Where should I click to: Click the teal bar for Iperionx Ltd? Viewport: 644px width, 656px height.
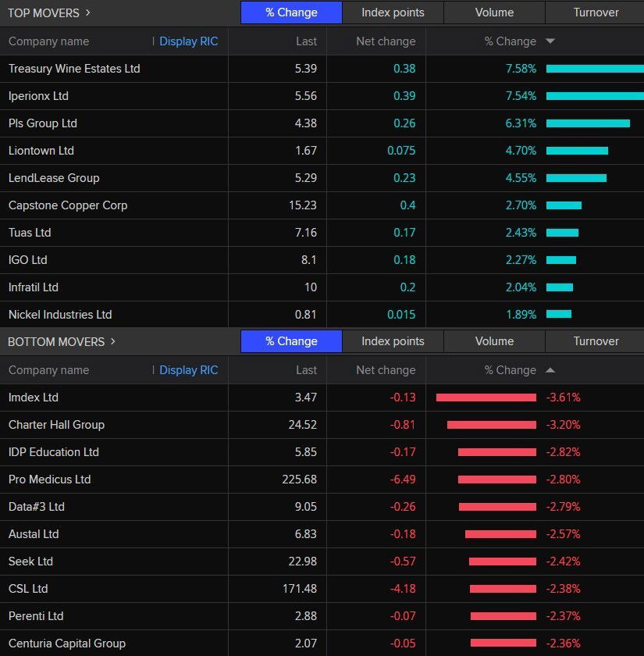(x=595, y=96)
